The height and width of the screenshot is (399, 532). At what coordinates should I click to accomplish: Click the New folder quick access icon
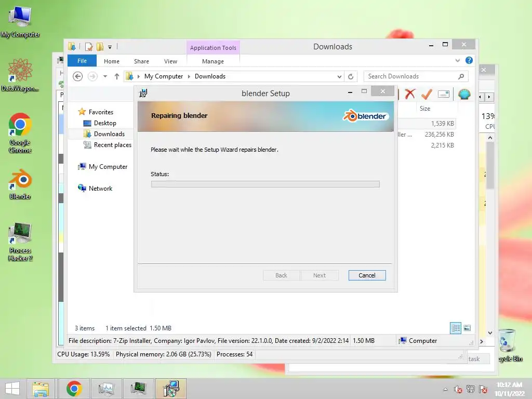pos(100,47)
